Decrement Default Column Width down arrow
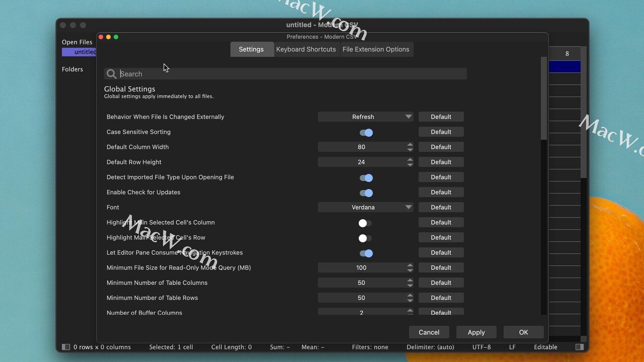644x362 pixels. click(x=410, y=149)
